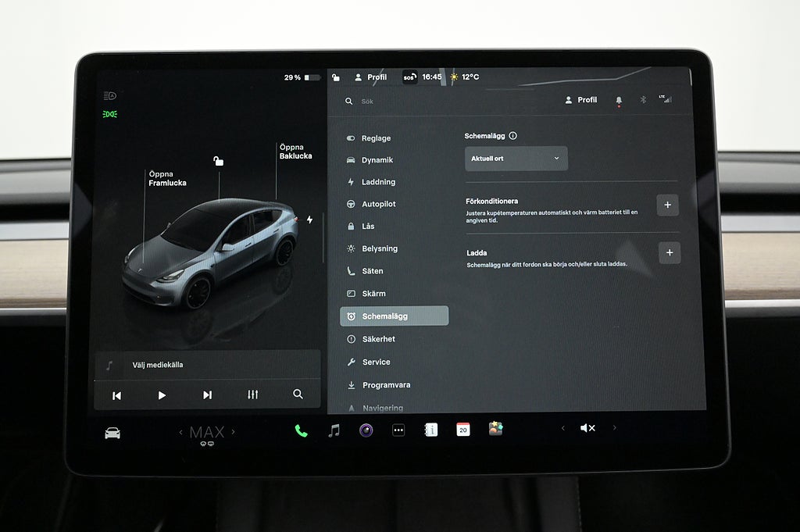Add a Förkonditionera schedule with plus

[668, 205]
